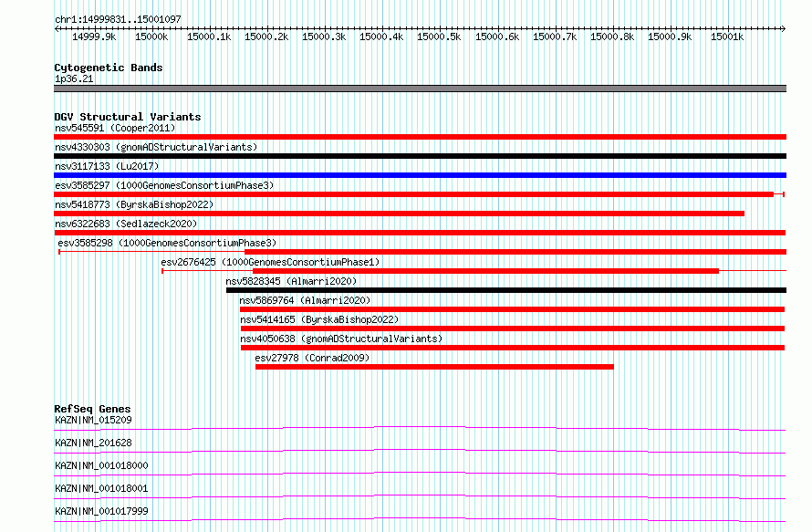The width and height of the screenshot is (812, 532).
Task: Click the 15000.1k ruler tick label
Action: [209, 37]
